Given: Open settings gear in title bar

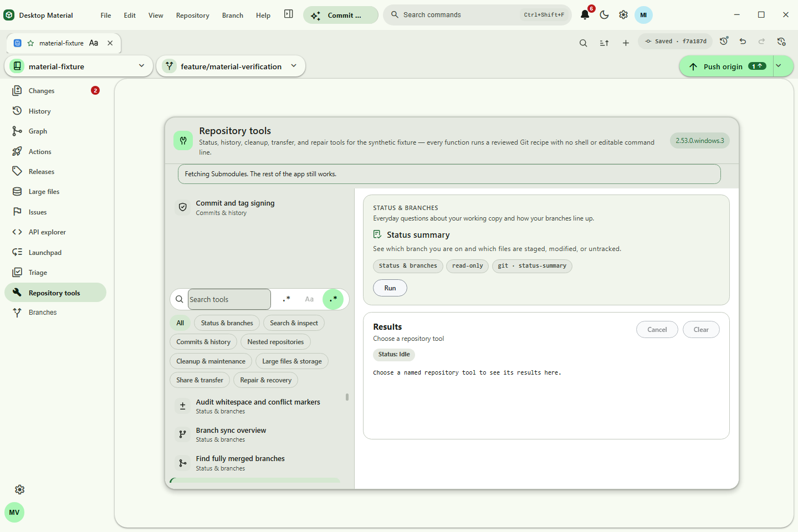Looking at the screenshot, I should [623, 15].
